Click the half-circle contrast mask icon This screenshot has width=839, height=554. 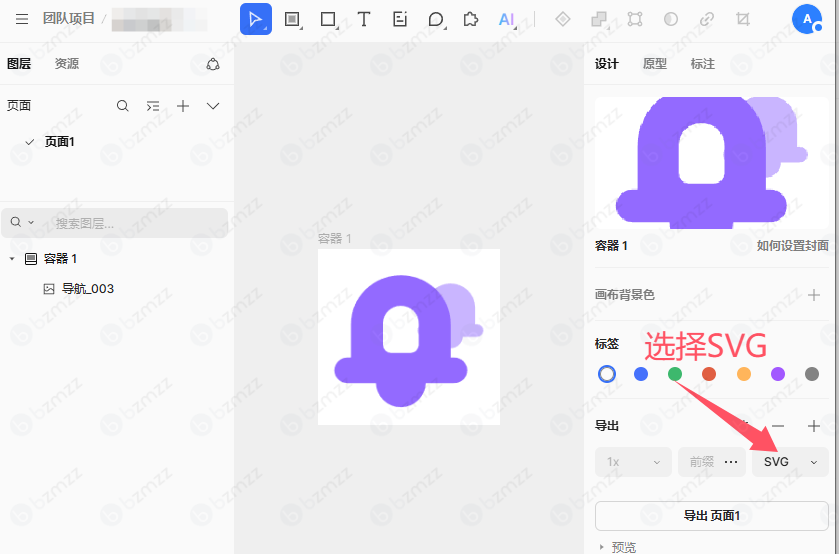[x=670, y=19]
